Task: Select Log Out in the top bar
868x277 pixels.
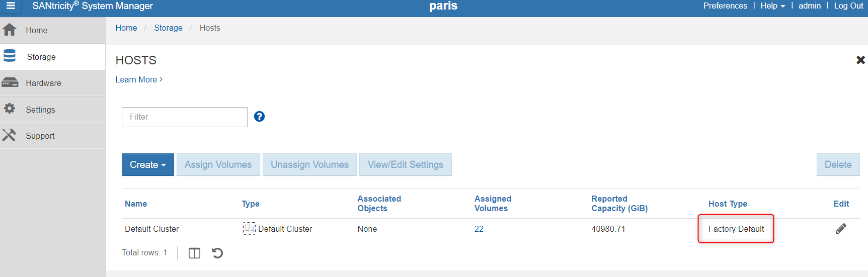Action: pyautogui.click(x=848, y=6)
